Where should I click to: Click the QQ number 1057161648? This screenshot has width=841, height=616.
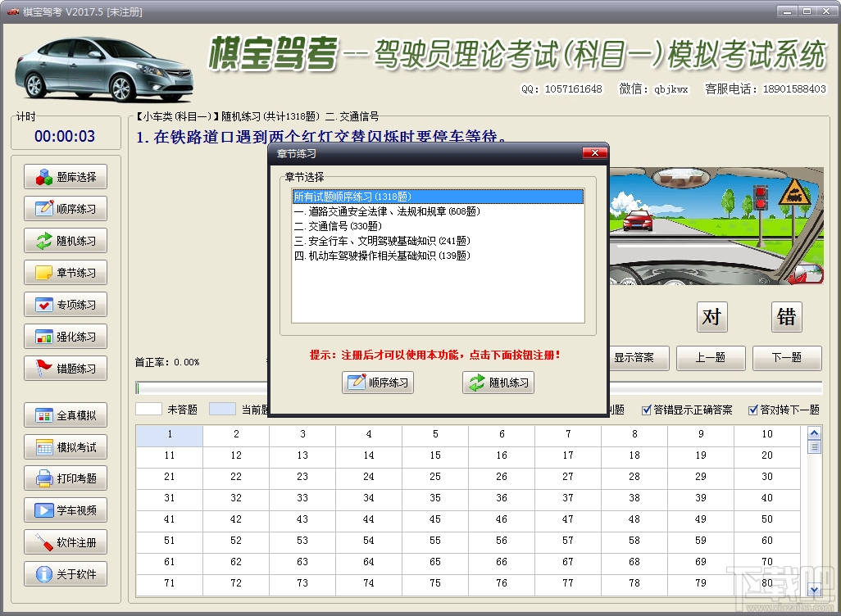(573, 89)
